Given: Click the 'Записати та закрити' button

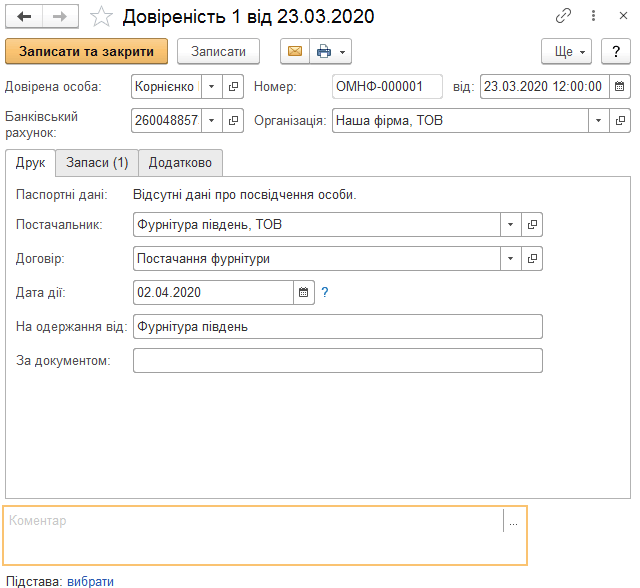Looking at the screenshot, I should [87, 51].
